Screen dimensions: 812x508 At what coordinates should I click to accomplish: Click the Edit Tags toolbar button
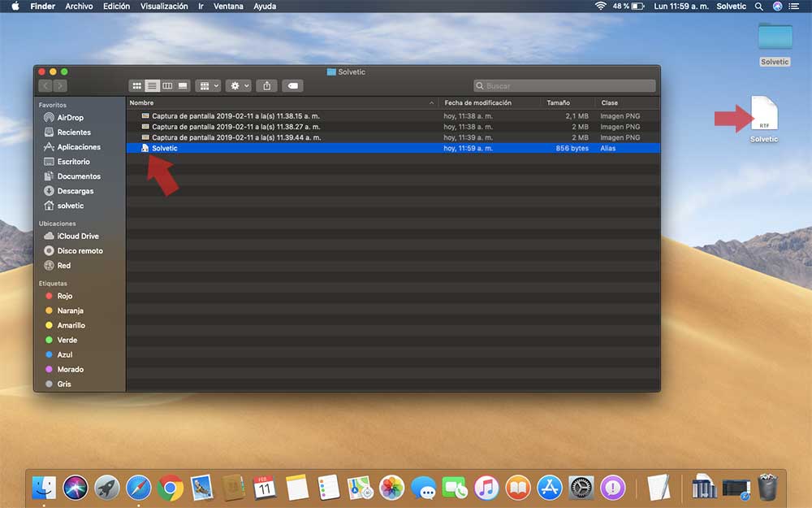[292, 86]
